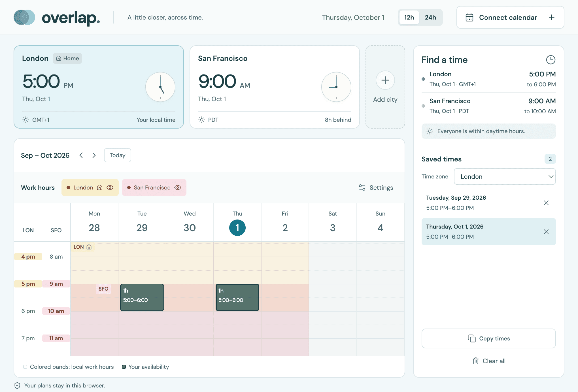The image size is (578, 392).
Task: Click the London row in Find a time
Action: (x=489, y=79)
